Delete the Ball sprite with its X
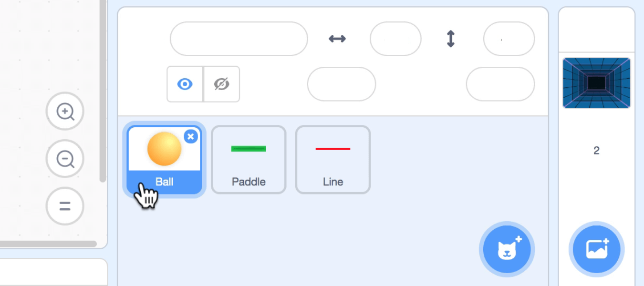This screenshot has height=286, width=644. click(x=191, y=137)
